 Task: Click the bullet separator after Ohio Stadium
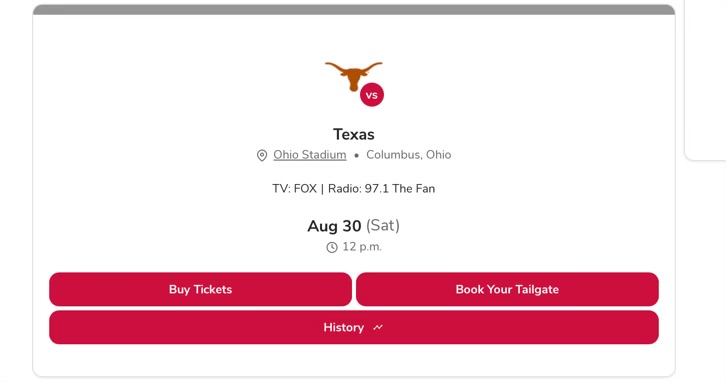coord(356,156)
